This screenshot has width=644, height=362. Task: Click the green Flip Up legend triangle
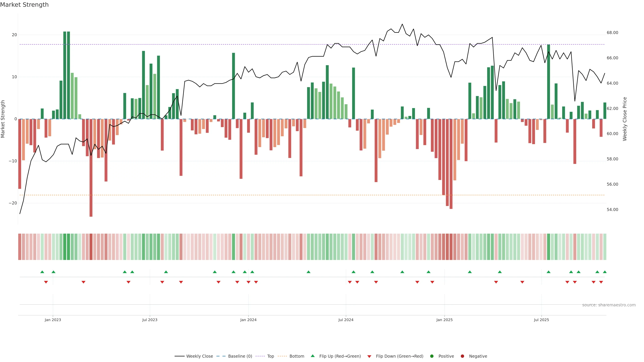click(x=312, y=356)
